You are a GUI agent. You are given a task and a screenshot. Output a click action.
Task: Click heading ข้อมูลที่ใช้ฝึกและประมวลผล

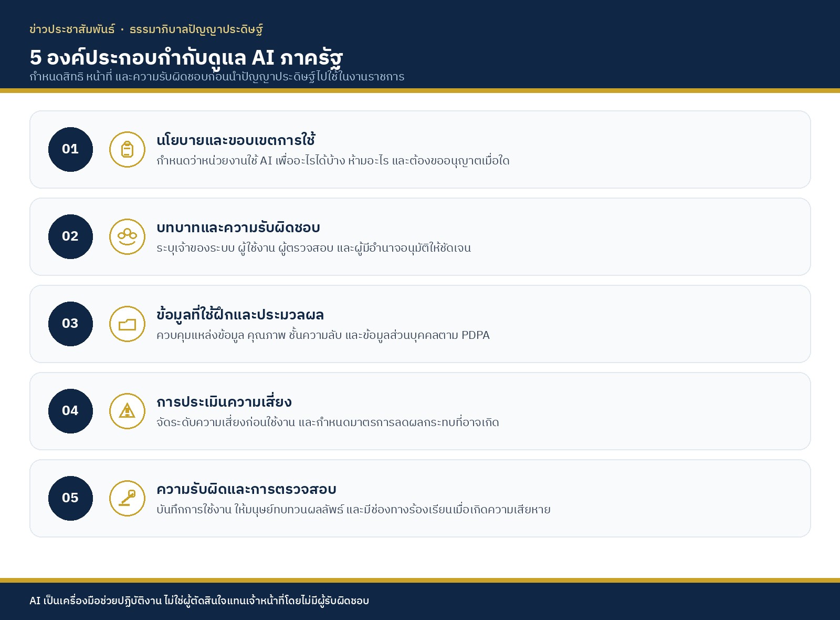tap(240, 314)
